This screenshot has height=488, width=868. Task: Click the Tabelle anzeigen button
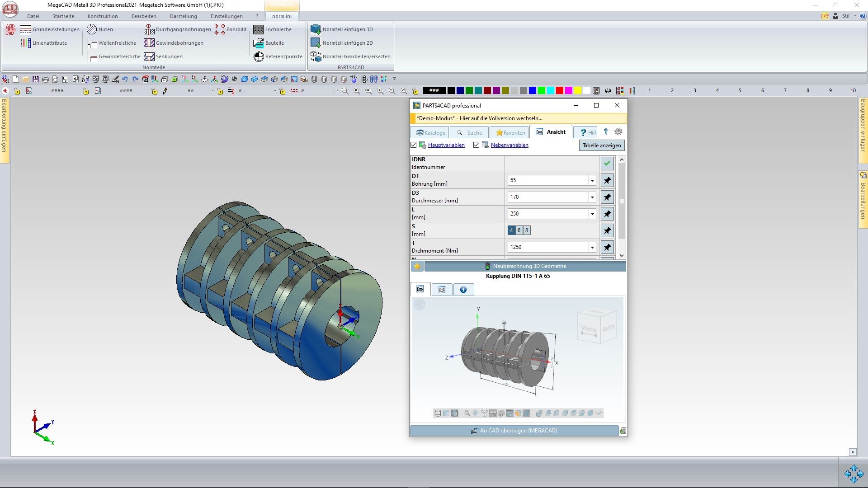tap(601, 145)
